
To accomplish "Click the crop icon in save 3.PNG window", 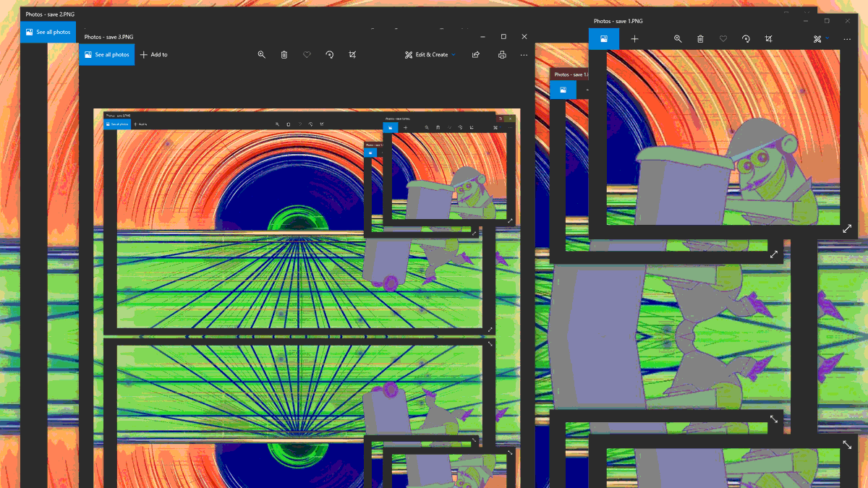I will 352,54.
